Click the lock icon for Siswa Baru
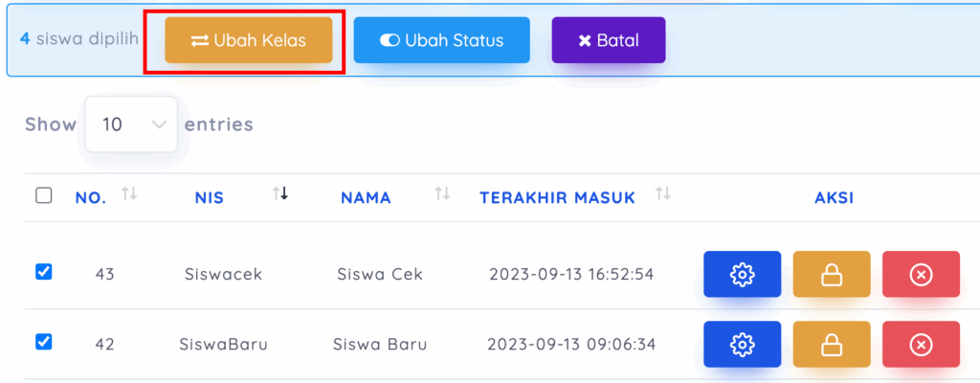980x383 pixels. (x=831, y=345)
